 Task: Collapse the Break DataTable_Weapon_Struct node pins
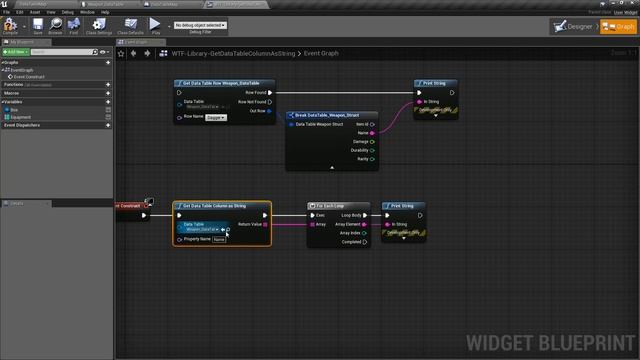(x=332, y=167)
